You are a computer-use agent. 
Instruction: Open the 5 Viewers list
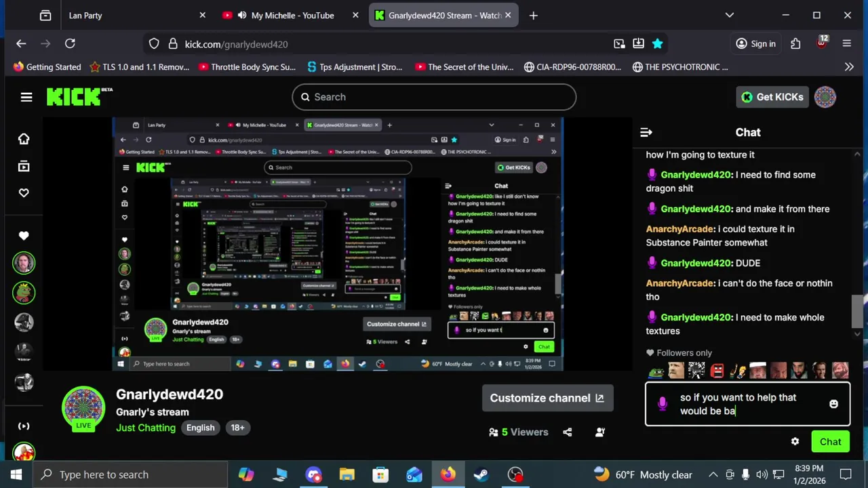519,432
